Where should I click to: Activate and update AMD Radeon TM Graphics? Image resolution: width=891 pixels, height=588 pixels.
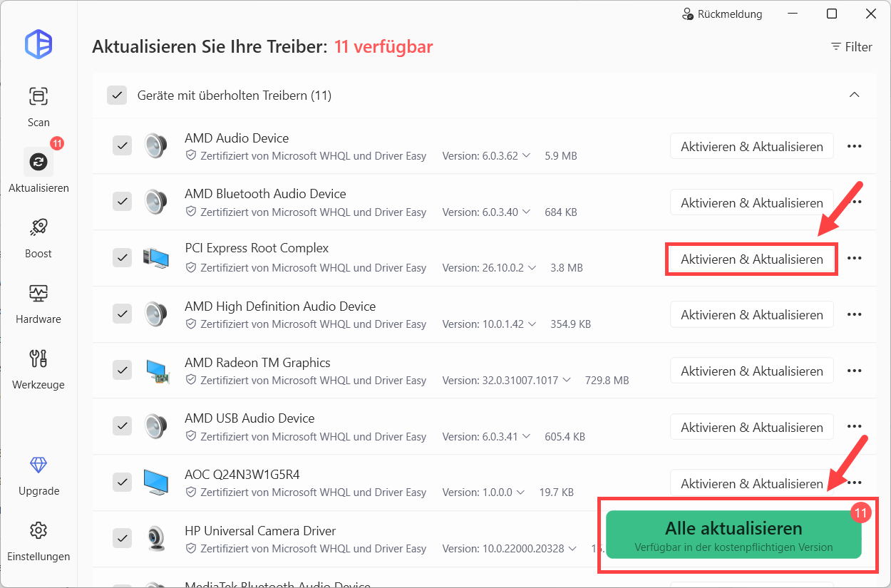pyautogui.click(x=752, y=371)
